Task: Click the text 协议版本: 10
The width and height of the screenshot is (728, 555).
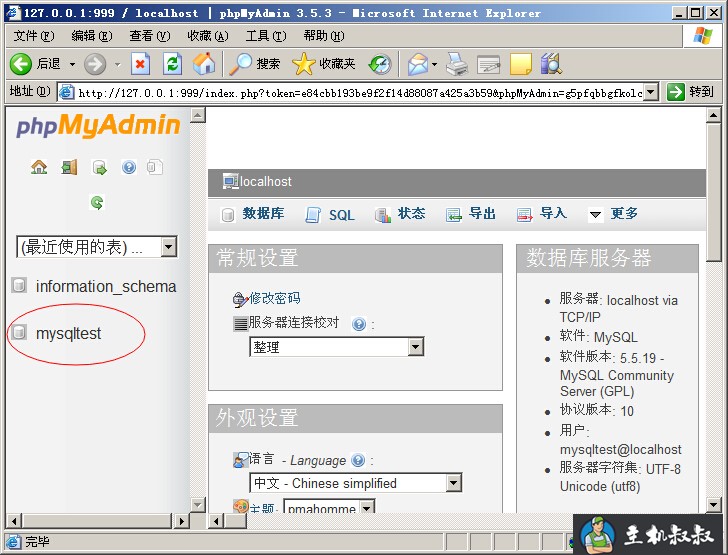Action: coord(597,410)
